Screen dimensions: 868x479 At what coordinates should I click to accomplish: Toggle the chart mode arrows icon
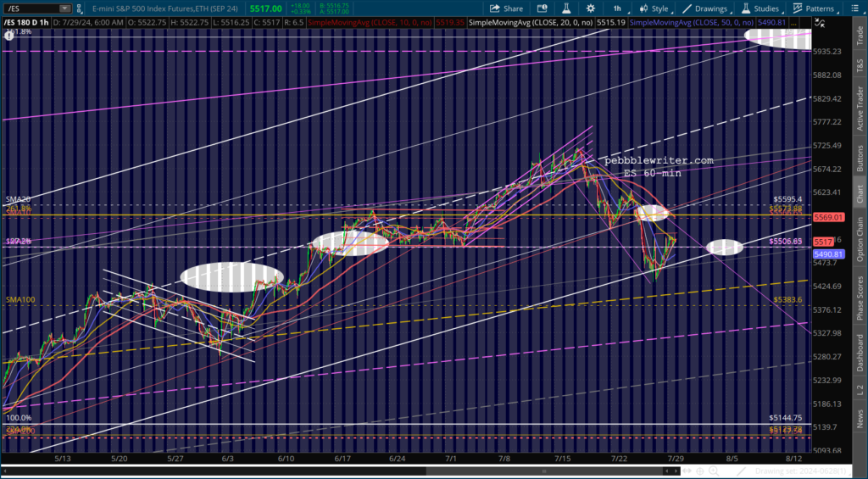[820, 23]
